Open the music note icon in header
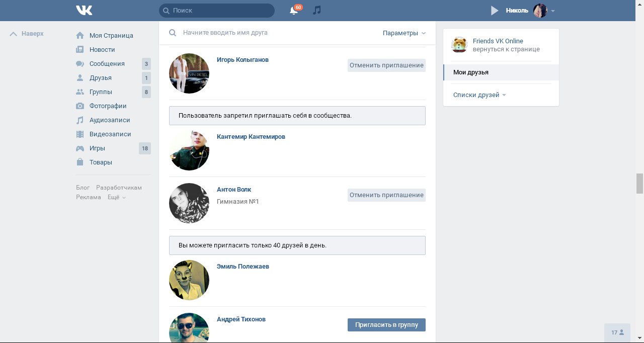The width and height of the screenshot is (644, 343). 316,10
